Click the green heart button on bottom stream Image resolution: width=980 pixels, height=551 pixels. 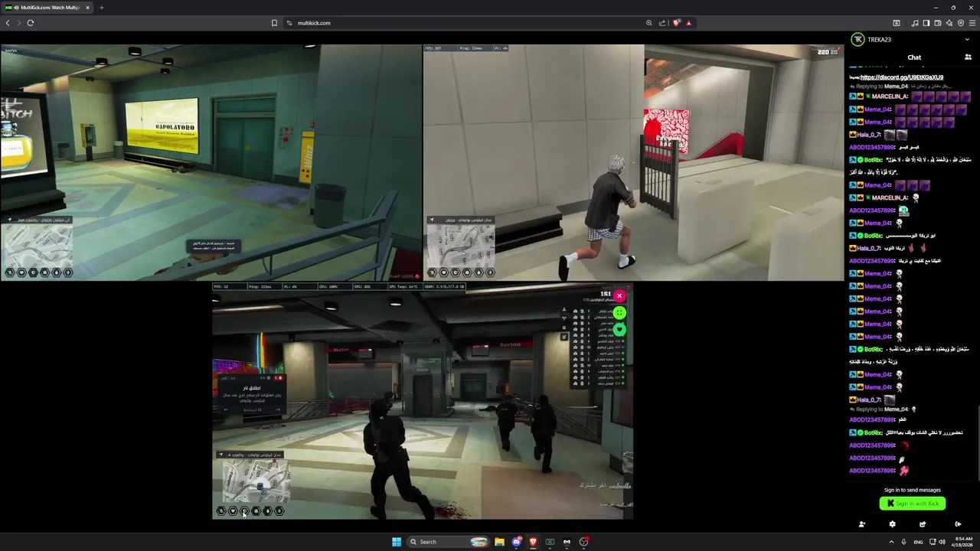click(x=619, y=329)
